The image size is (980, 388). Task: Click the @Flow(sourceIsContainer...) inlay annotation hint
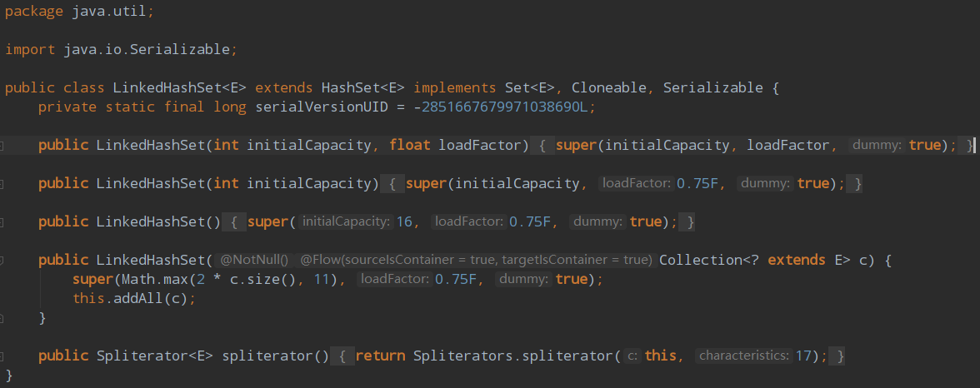point(476,261)
